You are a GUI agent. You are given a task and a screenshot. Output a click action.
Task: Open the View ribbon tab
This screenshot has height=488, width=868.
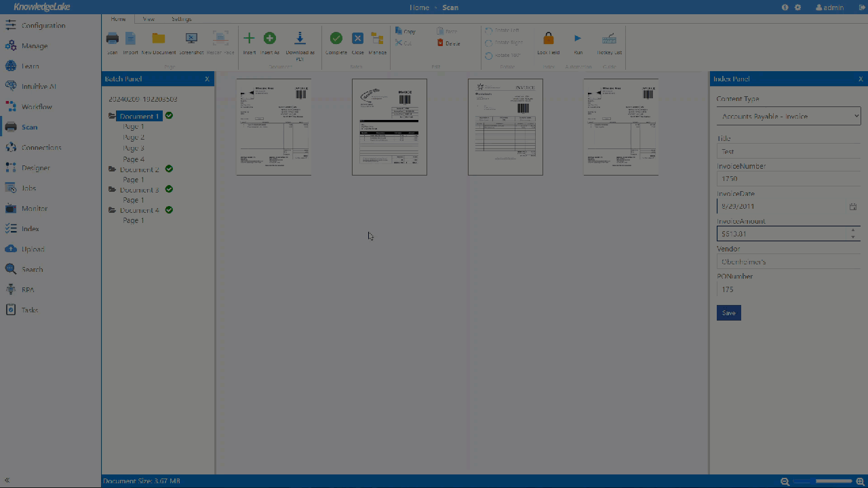(x=149, y=19)
